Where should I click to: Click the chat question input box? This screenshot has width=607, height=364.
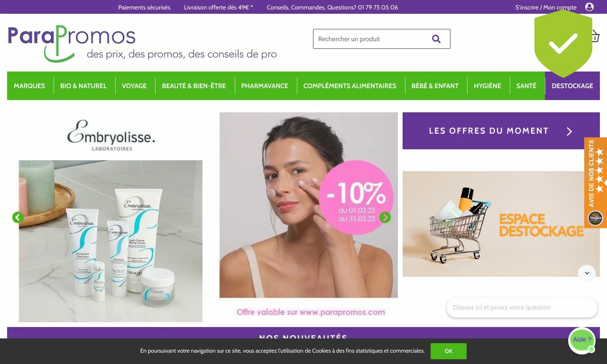pos(522,308)
